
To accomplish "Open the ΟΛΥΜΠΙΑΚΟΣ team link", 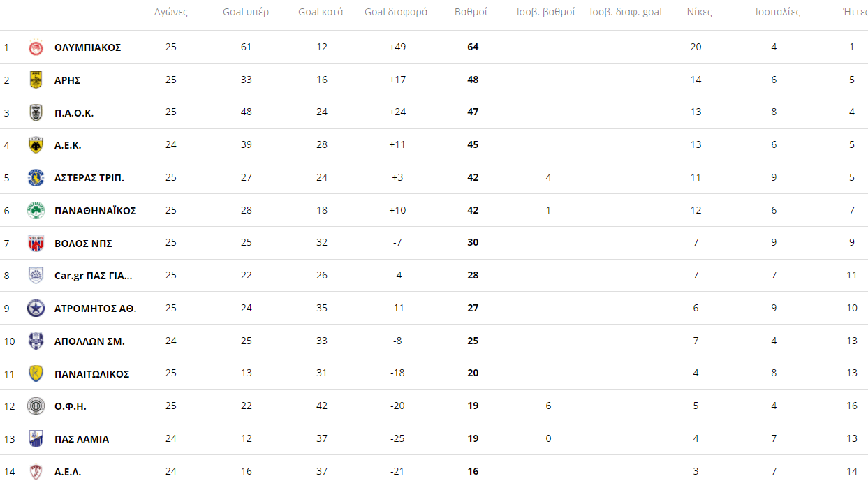I will coord(87,47).
